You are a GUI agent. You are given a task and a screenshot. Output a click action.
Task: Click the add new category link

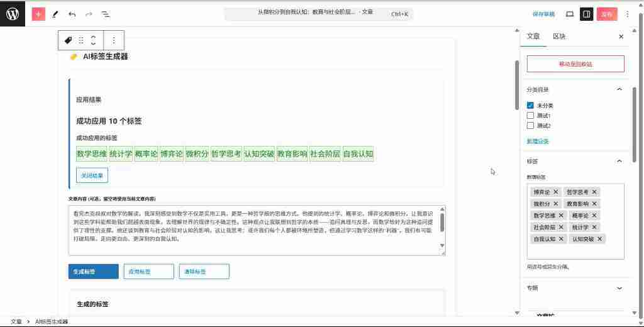538,141
